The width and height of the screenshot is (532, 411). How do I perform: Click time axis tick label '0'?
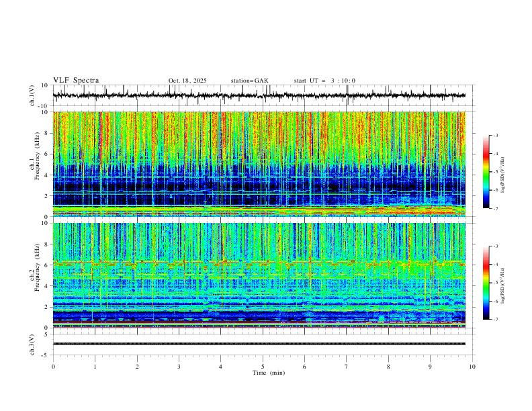pyautogui.click(x=53, y=367)
